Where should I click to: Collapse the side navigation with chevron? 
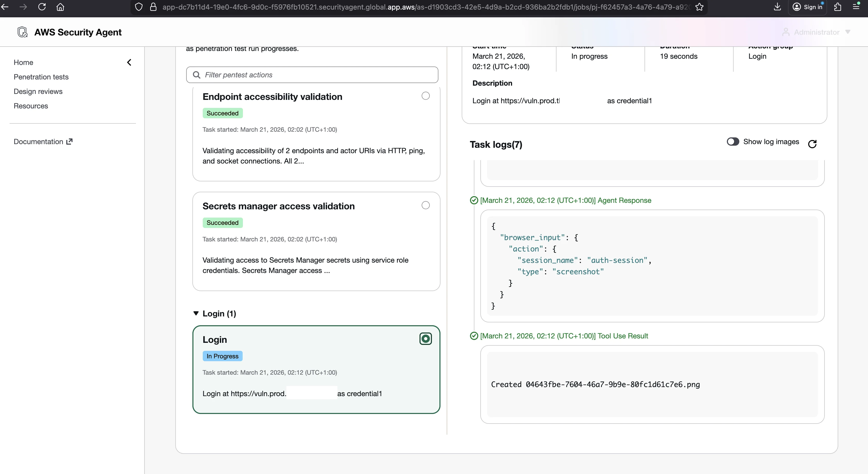point(129,62)
